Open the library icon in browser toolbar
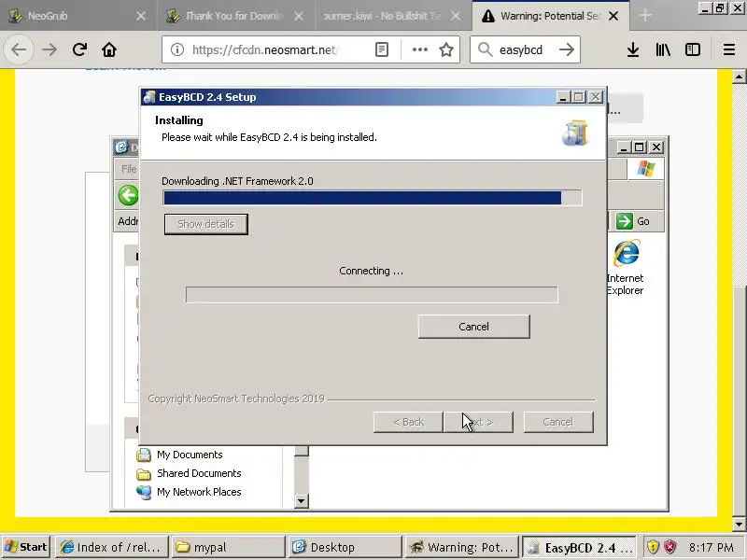This screenshot has width=747, height=560. point(663,49)
